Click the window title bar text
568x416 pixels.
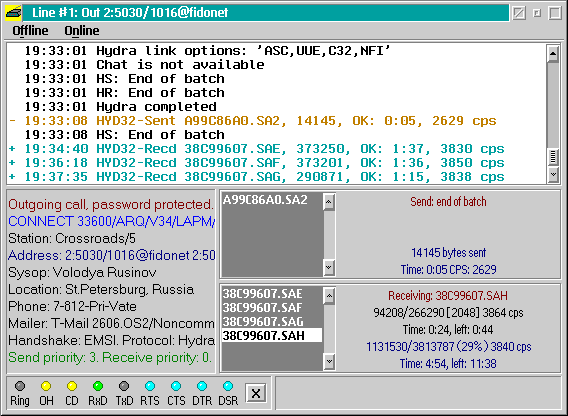(x=130, y=13)
